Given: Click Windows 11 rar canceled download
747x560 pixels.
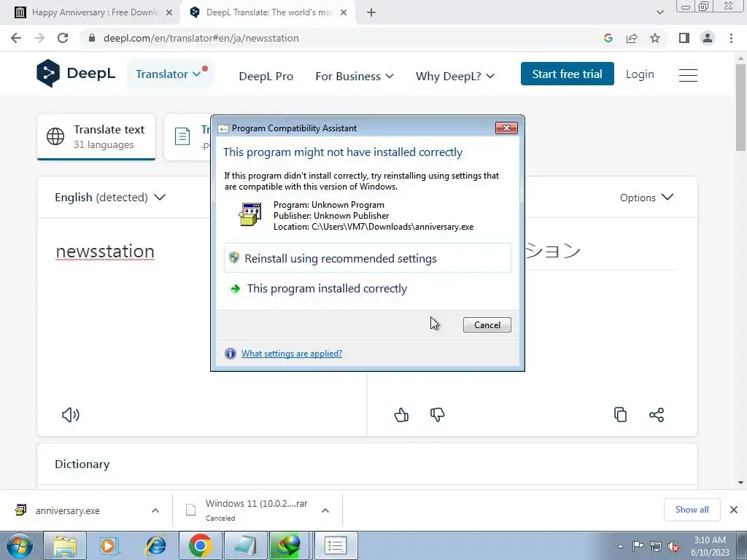Looking at the screenshot, I should (258, 510).
